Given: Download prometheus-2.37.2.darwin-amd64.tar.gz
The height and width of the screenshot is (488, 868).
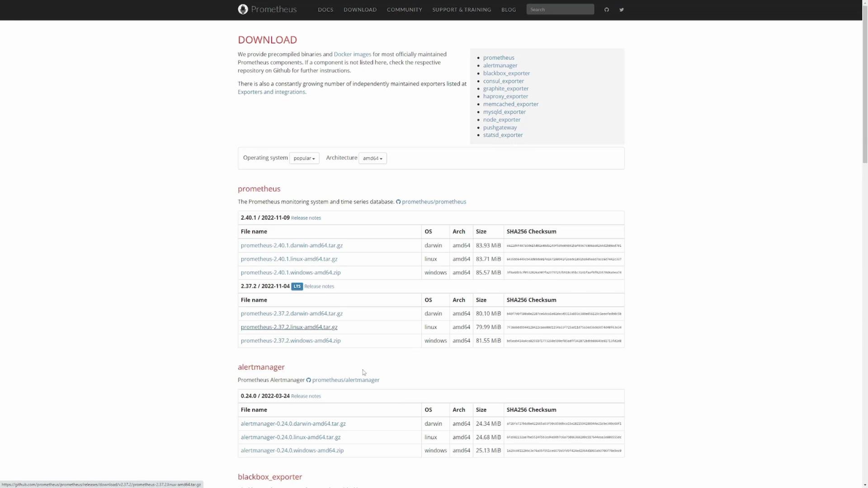Looking at the screenshot, I should [x=292, y=314].
